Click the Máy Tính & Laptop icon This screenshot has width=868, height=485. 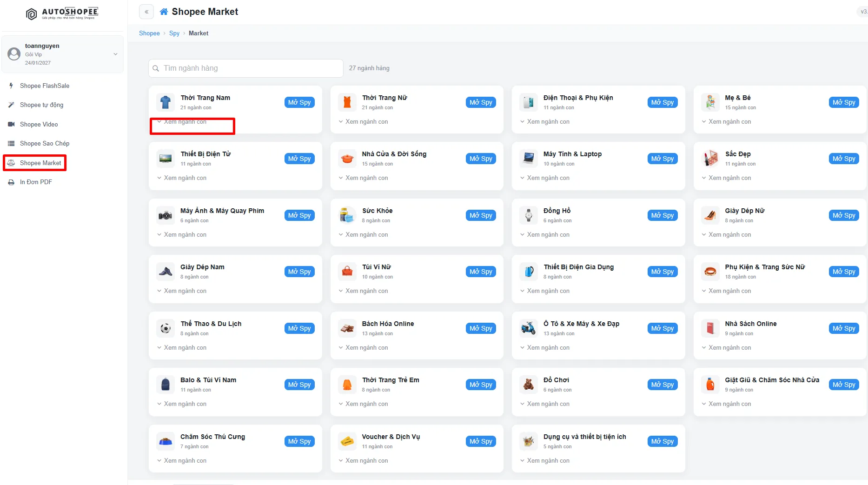point(529,159)
